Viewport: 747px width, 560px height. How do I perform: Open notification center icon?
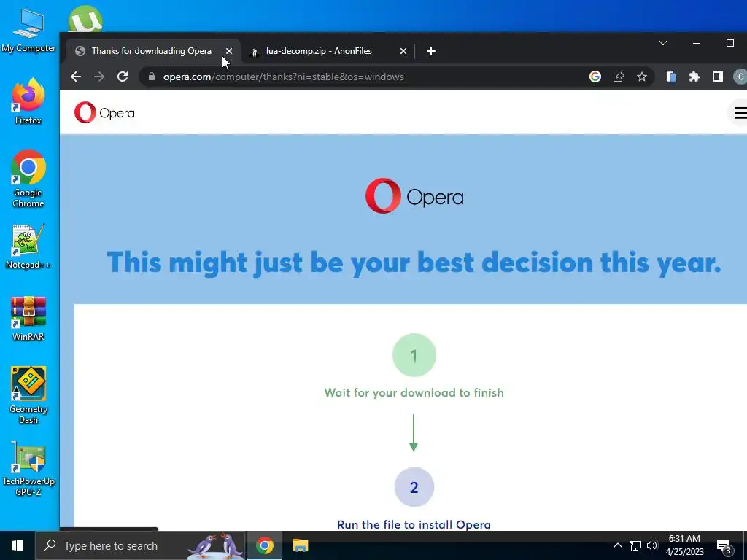pyautogui.click(x=724, y=547)
